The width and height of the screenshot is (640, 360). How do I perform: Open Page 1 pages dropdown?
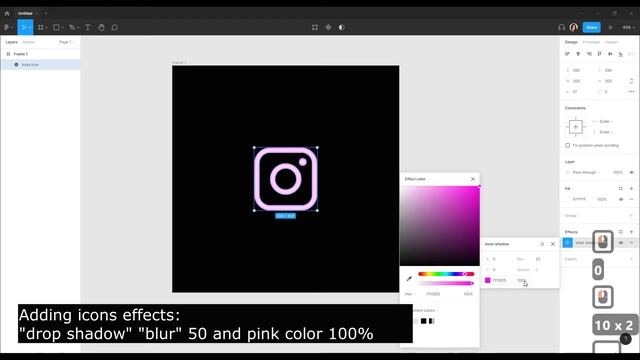tap(67, 42)
